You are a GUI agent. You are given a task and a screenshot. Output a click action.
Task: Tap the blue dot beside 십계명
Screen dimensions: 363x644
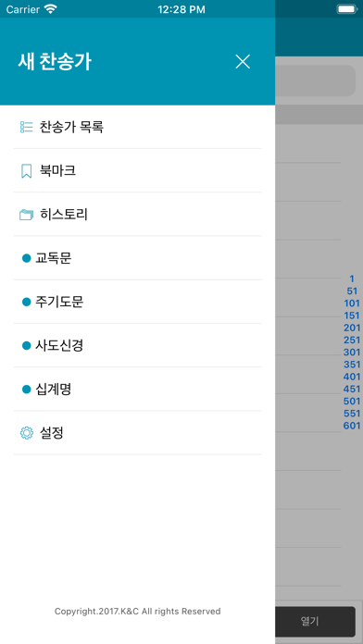click(26, 390)
